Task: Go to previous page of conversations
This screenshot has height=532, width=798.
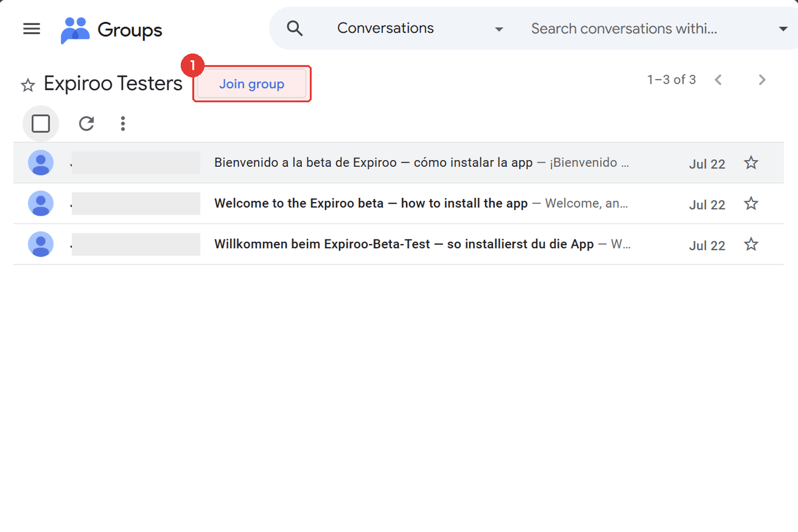Action: [x=718, y=79]
